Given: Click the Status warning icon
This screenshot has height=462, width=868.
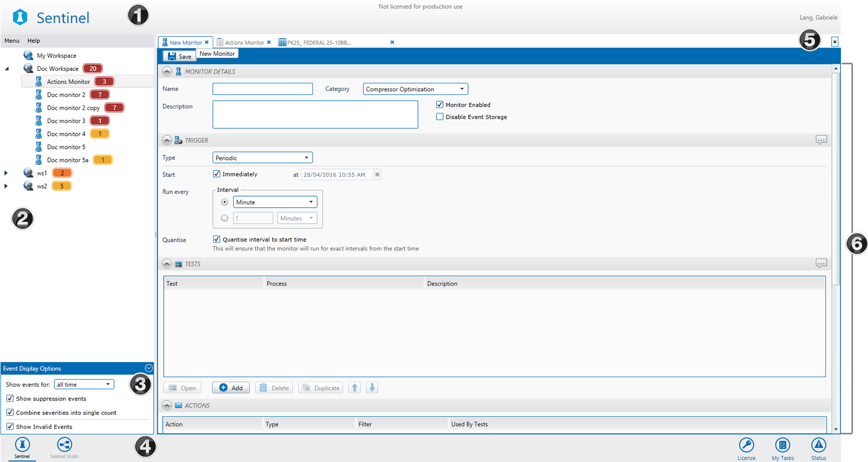Looking at the screenshot, I should pos(818,445).
